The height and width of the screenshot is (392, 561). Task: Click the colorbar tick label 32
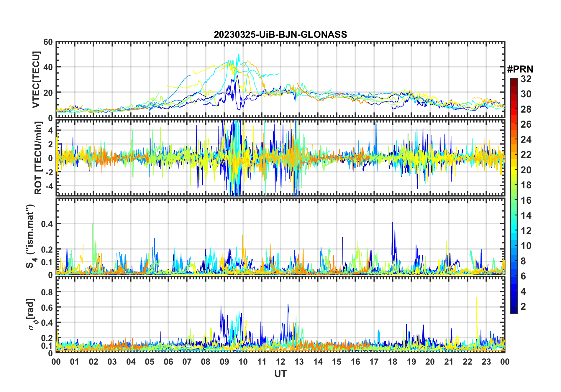click(x=526, y=79)
